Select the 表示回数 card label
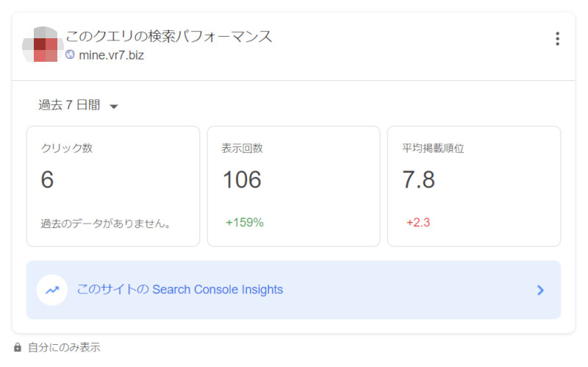This screenshot has width=588, height=367. [242, 148]
